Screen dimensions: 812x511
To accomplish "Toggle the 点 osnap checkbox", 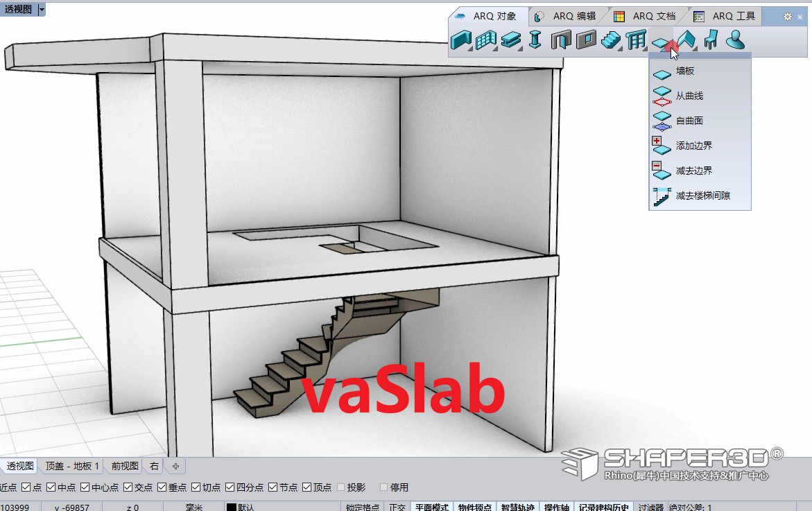I will tap(26, 487).
